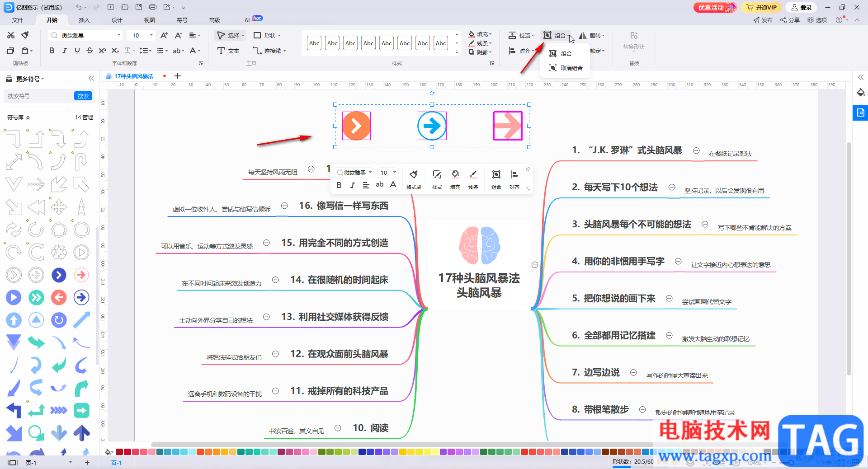Click 样式 in the floating toolbar
This screenshot has width=868, height=469.
(437, 179)
